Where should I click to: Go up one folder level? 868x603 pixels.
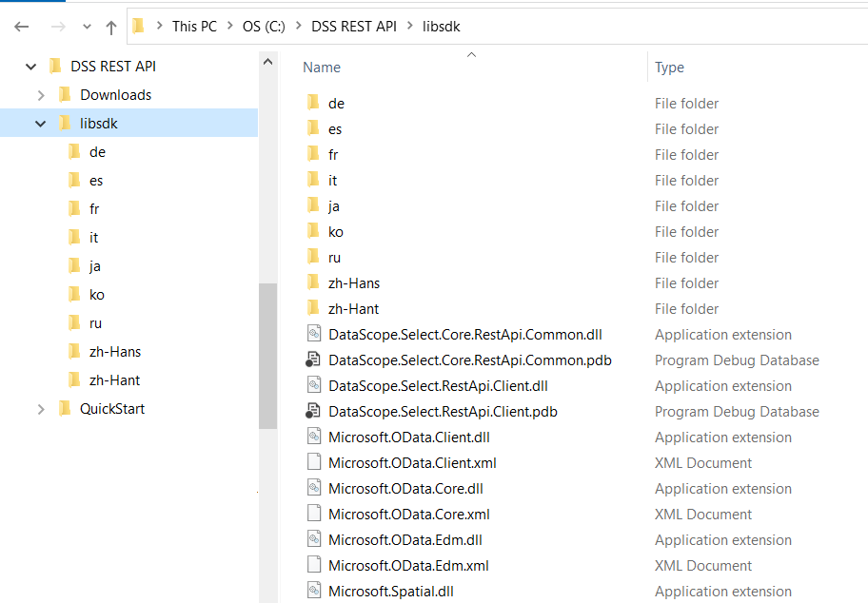(x=111, y=28)
